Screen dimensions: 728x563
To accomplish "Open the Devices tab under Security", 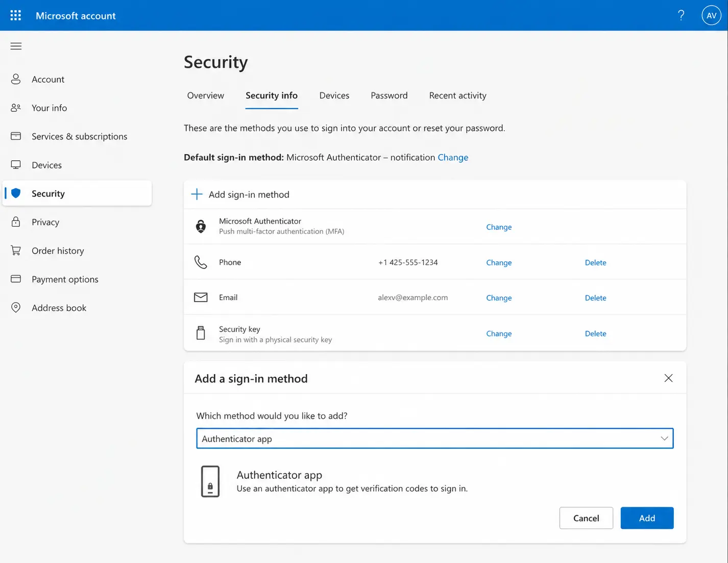I will tap(334, 95).
